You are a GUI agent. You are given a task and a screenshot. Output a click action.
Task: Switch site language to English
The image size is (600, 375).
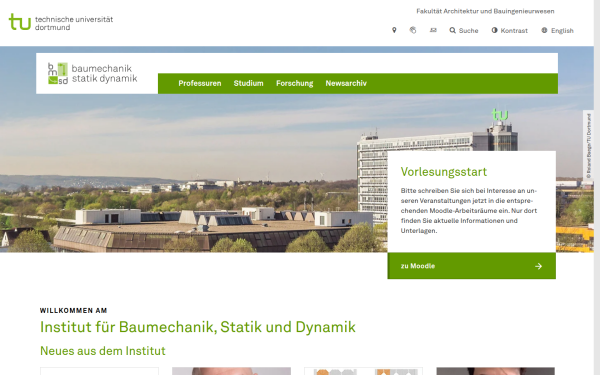[x=558, y=31]
